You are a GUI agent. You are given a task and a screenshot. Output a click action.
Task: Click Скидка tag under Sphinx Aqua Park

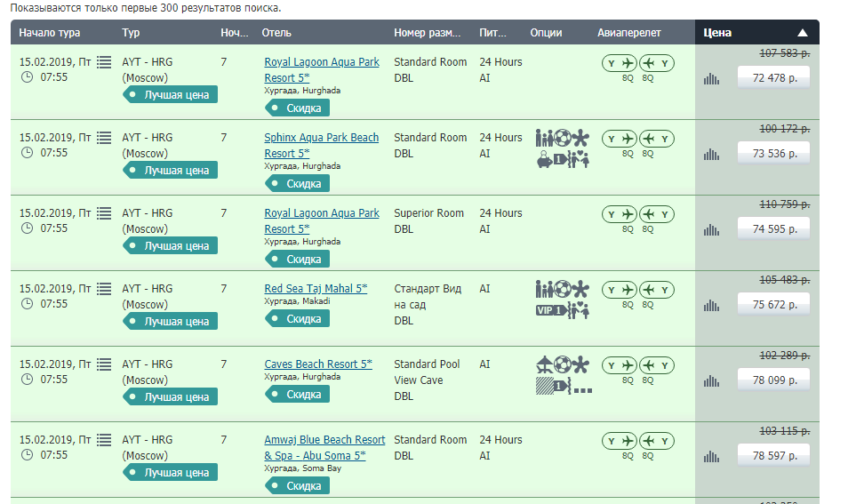point(298,184)
